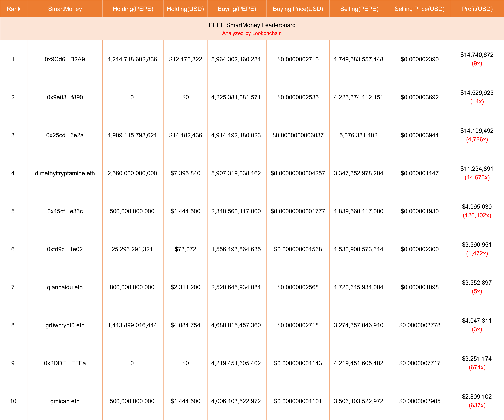Select the 44,673x profit multiplier
Screen dimensions: 504x420
click(x=477, y=177)
